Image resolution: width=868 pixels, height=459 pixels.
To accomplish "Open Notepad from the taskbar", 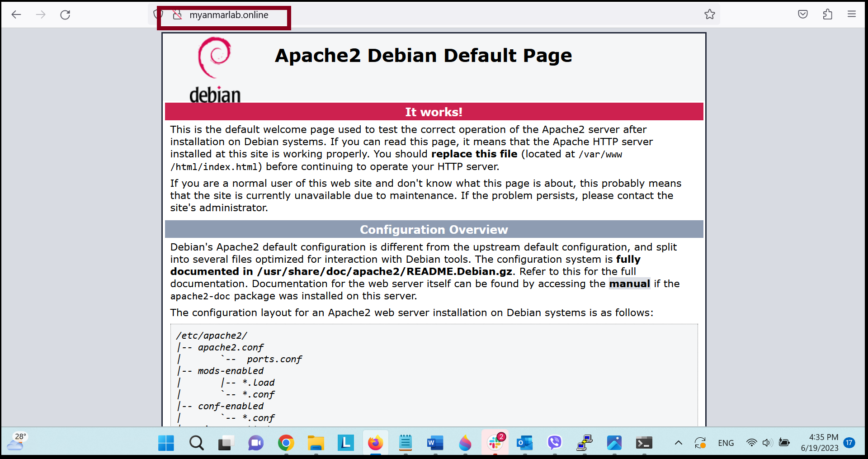I will (x=405, y=443).
